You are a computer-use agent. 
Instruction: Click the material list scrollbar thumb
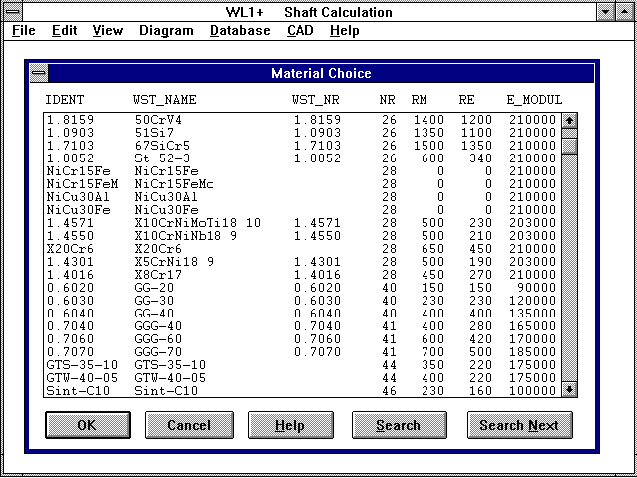569,145
